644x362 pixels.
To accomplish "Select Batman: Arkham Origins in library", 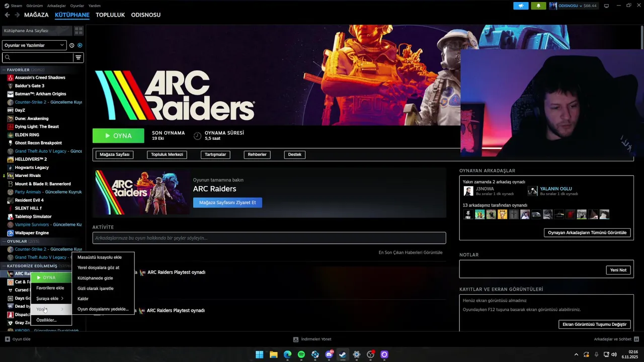I will tap(40, 94).
